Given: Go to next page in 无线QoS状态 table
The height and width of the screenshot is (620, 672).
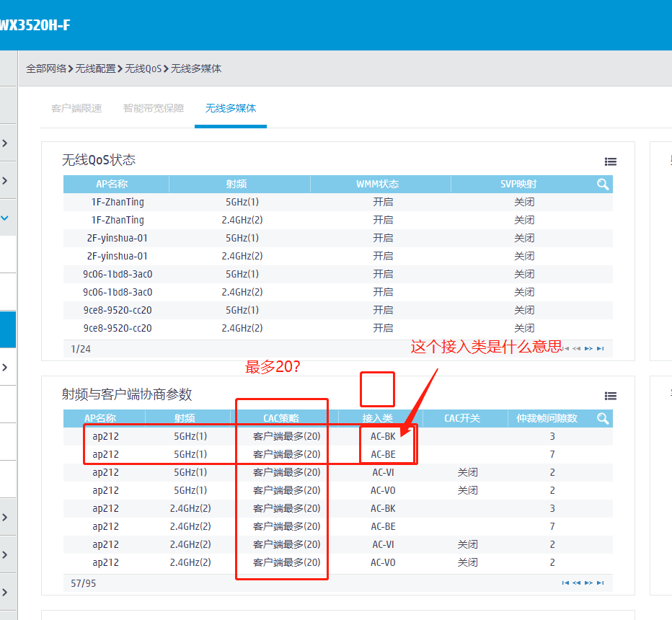Looking at the screenshot, I should (588, 348).
